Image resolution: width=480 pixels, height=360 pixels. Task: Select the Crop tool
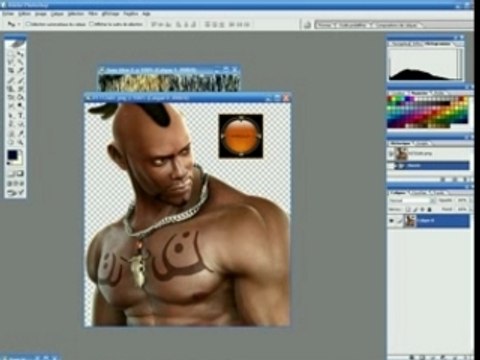[11, 71]
